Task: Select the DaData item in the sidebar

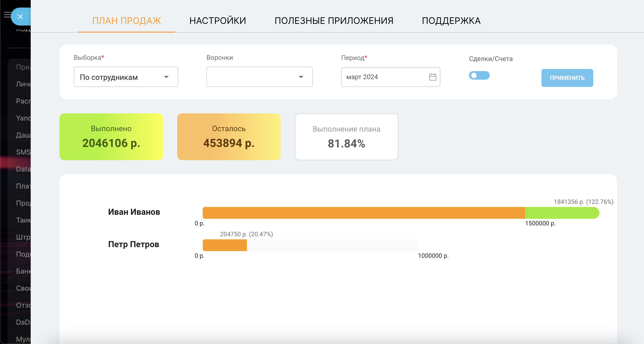Action: (x=23, y=322)
